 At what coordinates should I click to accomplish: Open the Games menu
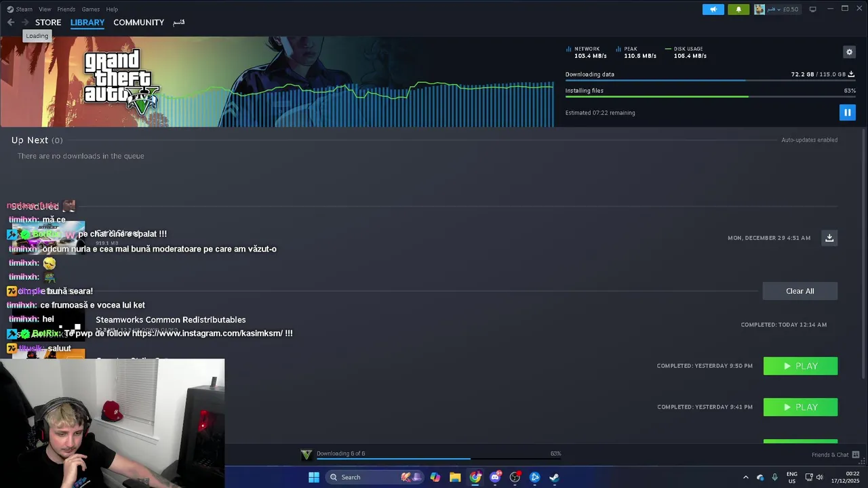coord(90,9)
